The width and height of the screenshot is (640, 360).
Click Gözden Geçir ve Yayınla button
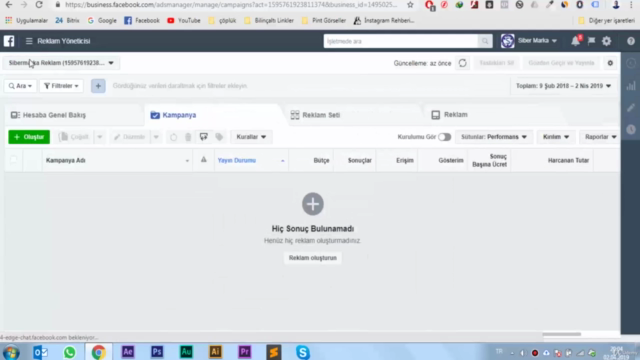point(561,63)
